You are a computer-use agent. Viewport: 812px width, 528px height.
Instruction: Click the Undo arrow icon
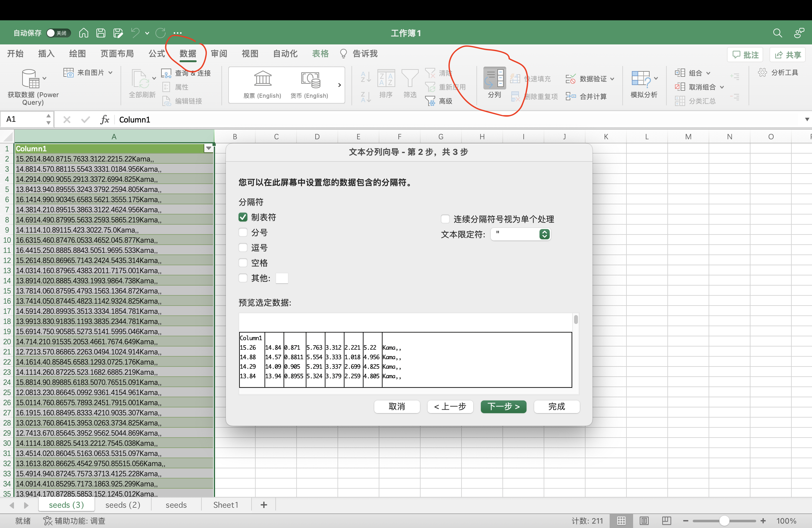[135, 33]
